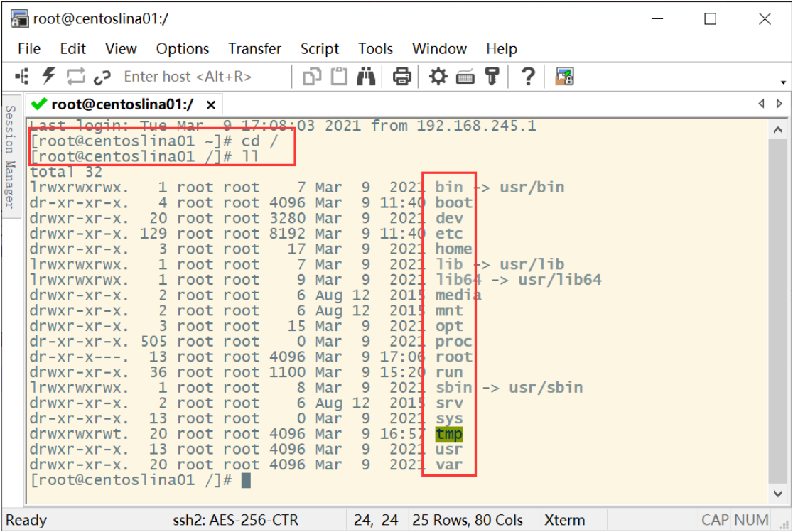Click the boot directory entry
The height and width of the screenshot is (532, 793).
tap(453, 202)
